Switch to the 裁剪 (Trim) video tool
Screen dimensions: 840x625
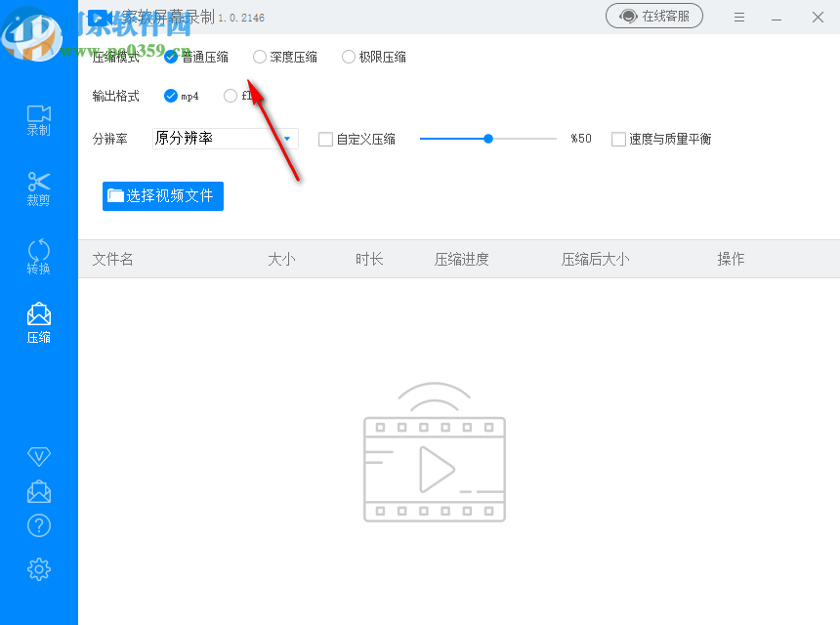click(x=38, y=188)
